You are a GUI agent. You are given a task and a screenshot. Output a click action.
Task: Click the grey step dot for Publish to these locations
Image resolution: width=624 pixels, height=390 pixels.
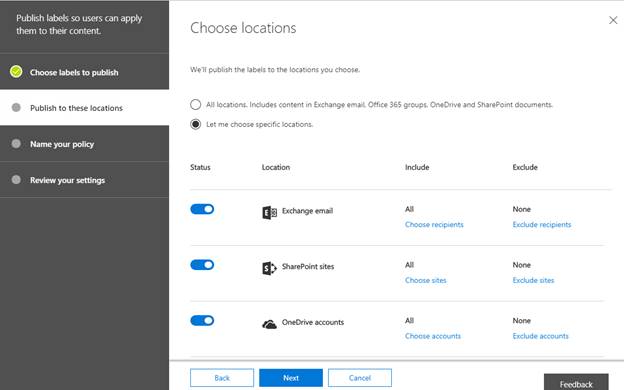[16, 107]
